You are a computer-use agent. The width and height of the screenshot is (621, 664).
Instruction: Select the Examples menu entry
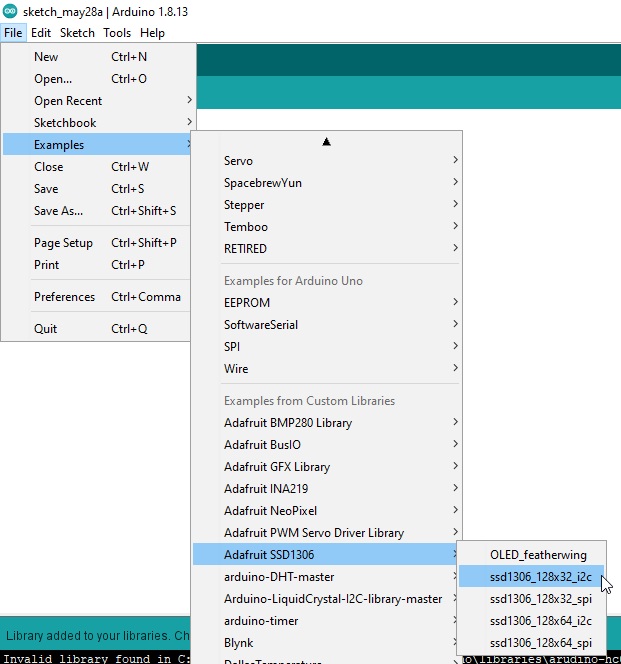tap(97, 145)
